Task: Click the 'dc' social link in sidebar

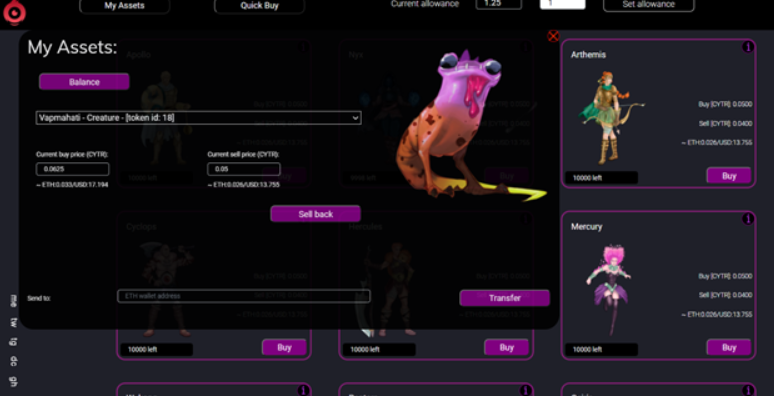Action: coord(13,361)
